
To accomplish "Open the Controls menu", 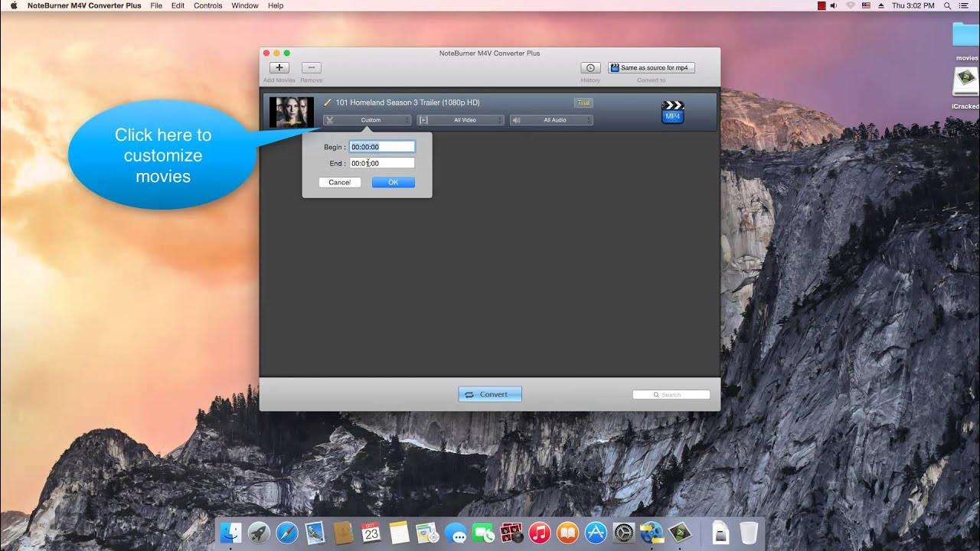I will click(208, 5).
